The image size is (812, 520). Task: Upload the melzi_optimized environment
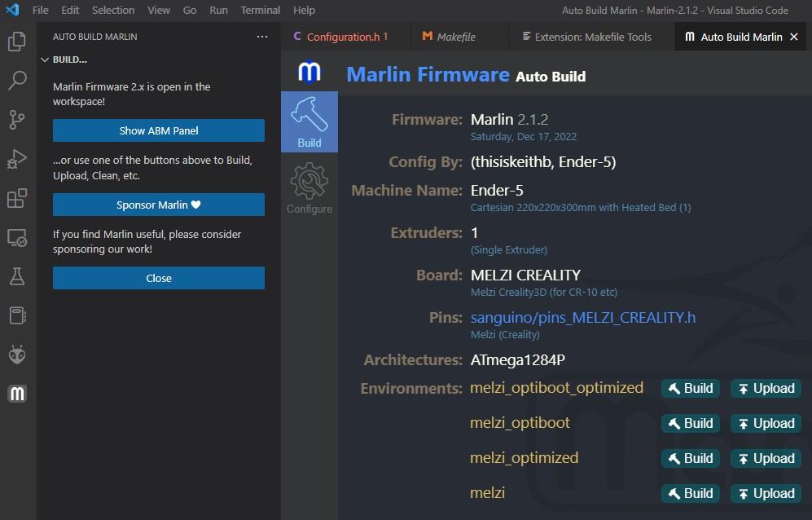[766, 458]
